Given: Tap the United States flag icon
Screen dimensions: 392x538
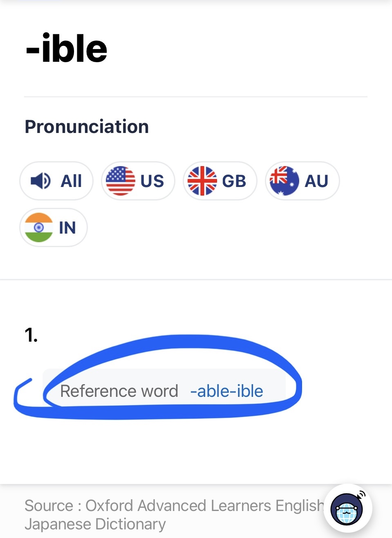Looking at the screenshot, I should (x=120, y=181).
